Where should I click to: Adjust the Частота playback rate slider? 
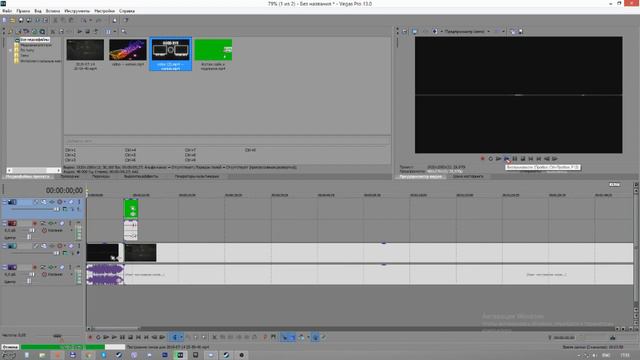(x=57, y=336)
